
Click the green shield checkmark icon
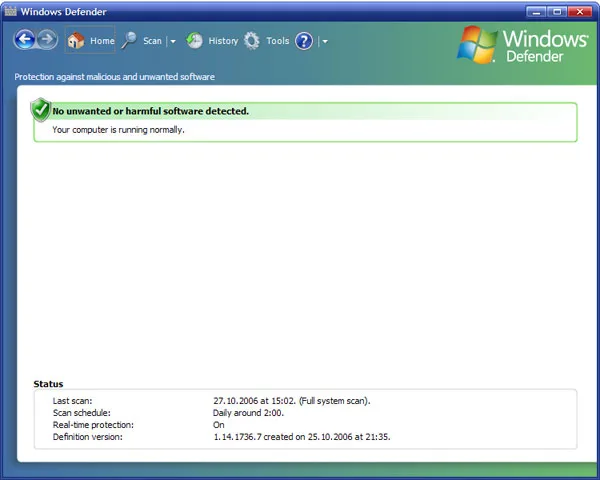(41, 110)
